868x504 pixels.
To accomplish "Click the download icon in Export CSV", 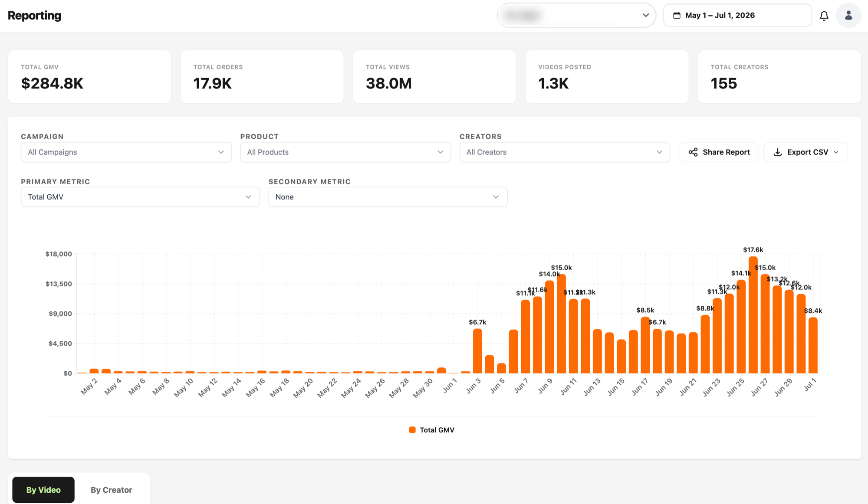I will click(778, 152).
